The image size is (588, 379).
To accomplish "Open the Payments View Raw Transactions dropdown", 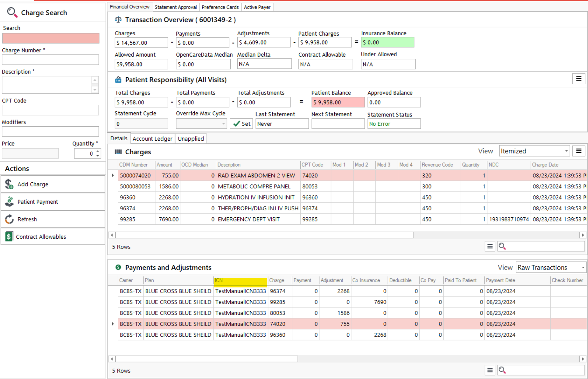I will tap(583, 268).
